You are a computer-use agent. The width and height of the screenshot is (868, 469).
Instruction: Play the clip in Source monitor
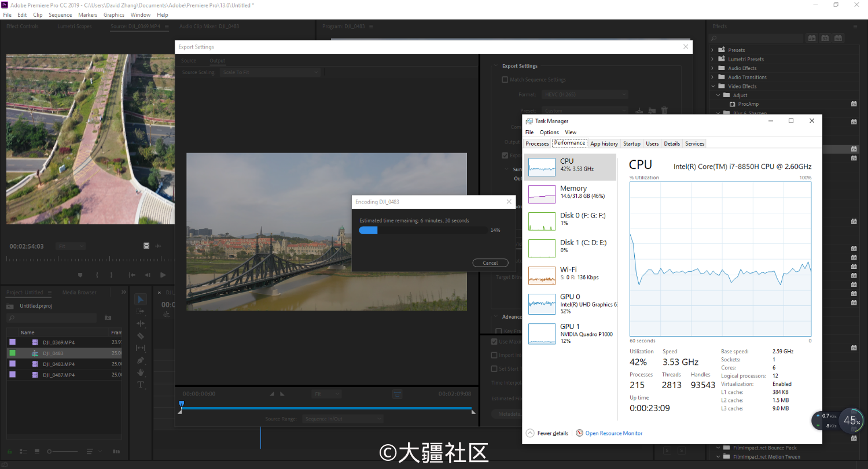pos(163,275)
